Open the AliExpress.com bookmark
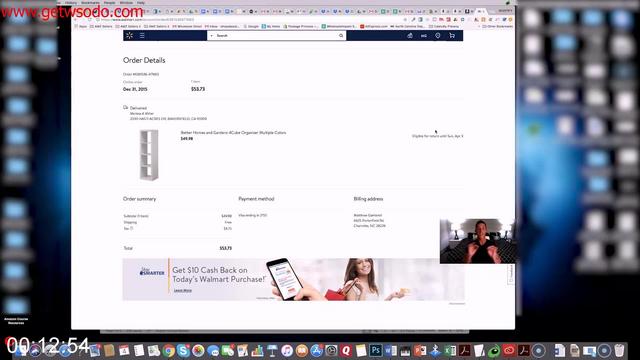Image resolution: width=640 pixels, height=360 pixels. (x=373, y=26)
